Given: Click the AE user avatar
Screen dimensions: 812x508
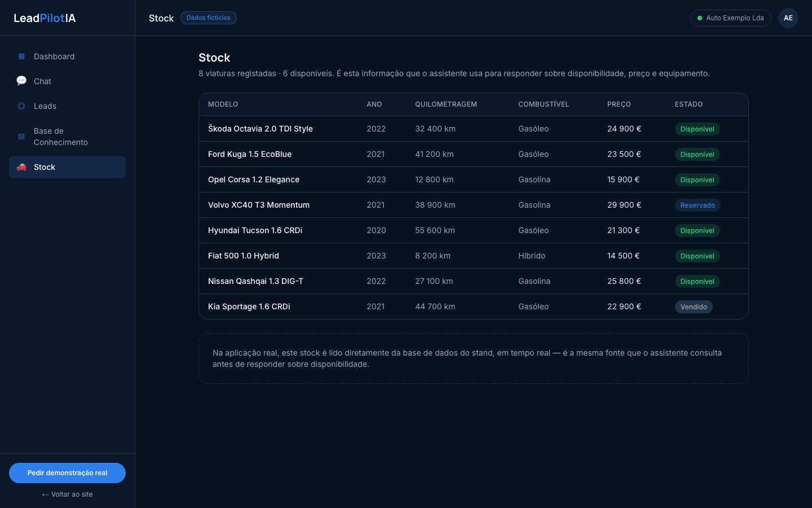Looking at the screenshot, I should tap(788, 18).
